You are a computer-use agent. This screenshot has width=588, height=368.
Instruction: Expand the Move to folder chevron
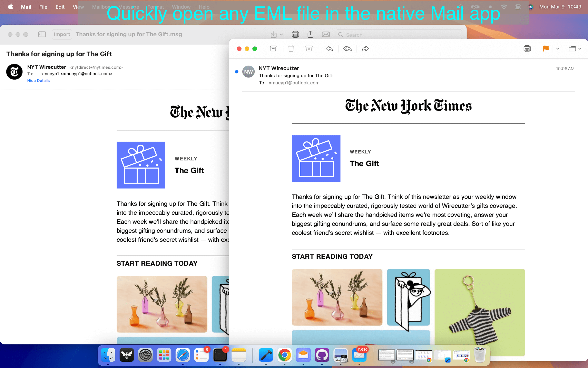pos(580,49)
